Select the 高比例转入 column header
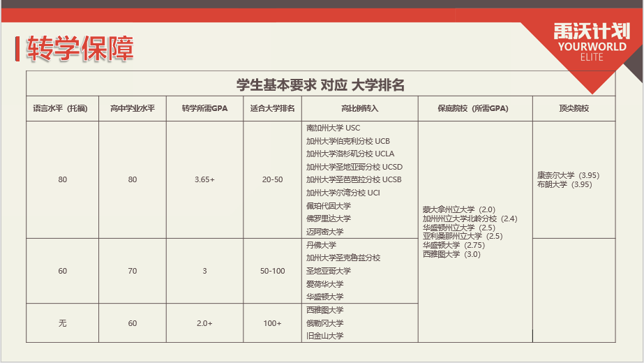 point(359,109)
